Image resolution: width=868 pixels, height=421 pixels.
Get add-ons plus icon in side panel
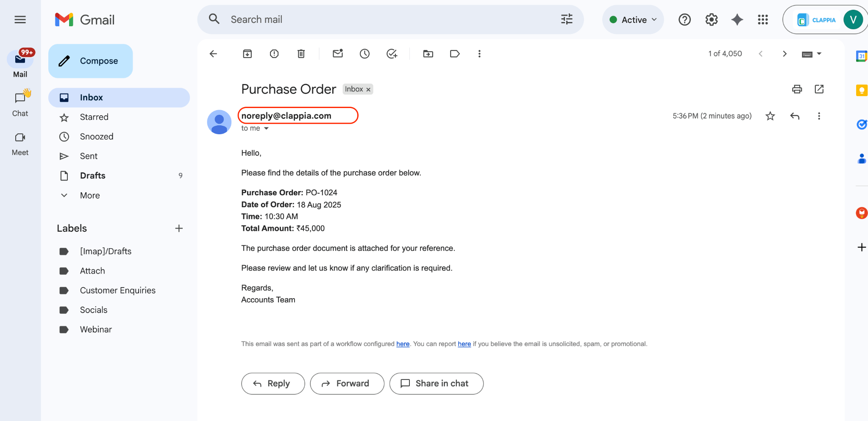861,247
